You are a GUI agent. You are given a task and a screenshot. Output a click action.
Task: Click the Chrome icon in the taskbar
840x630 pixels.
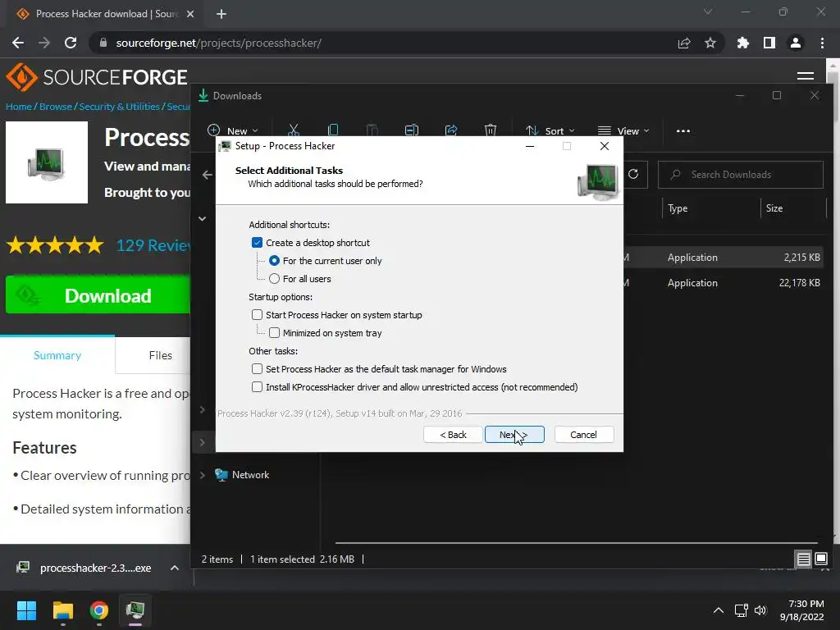click(99, 610)
